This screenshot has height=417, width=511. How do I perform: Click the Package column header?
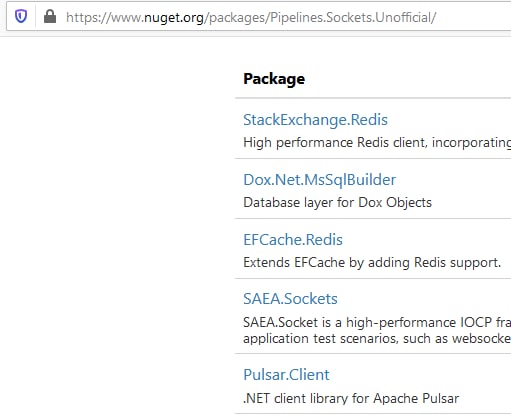[274, 79]
